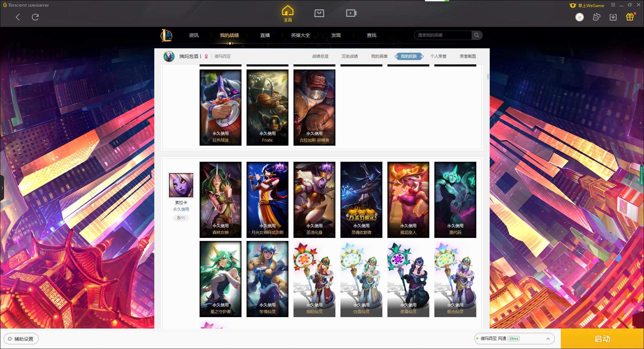Open 辅助设置 helper settings
This screenshot has width=644, height=349.
[21, 339]
